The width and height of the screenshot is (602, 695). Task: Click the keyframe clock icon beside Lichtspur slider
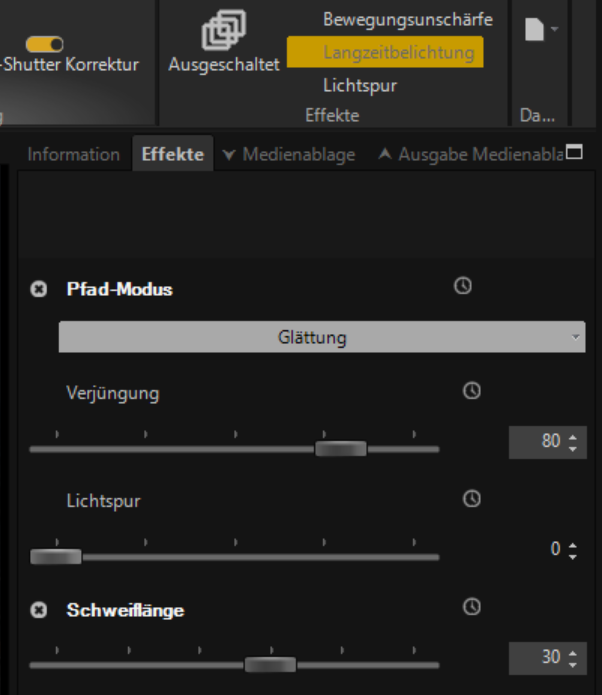pos(472,499)
